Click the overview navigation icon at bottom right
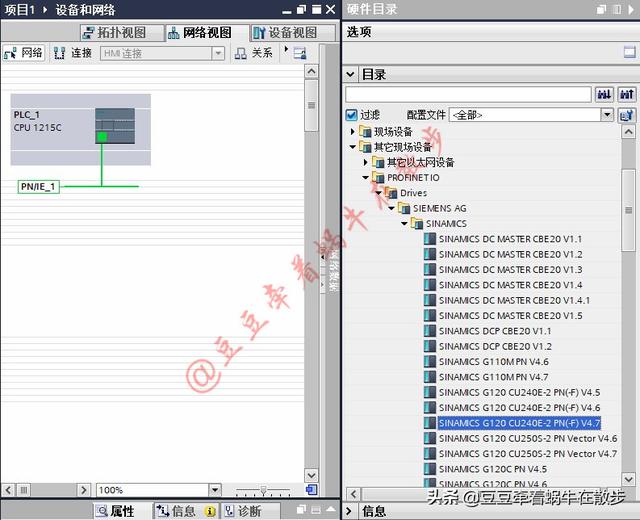 pos(311,489)
